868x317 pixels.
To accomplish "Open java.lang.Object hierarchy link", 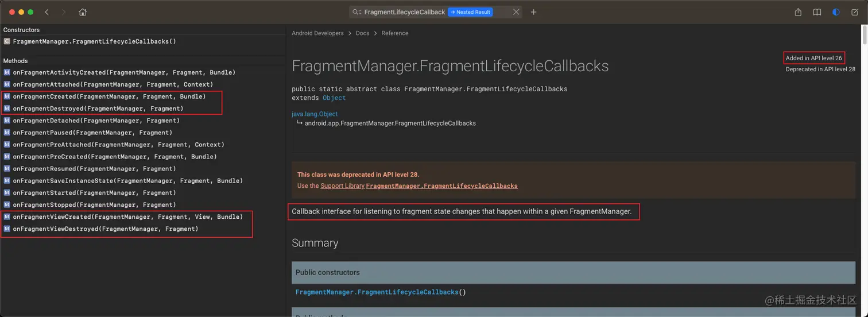I will [315, 114].
